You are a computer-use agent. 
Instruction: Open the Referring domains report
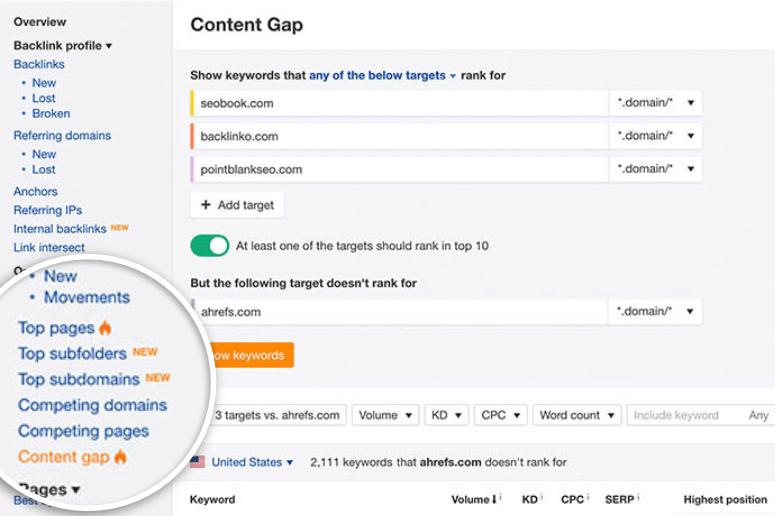62,135
